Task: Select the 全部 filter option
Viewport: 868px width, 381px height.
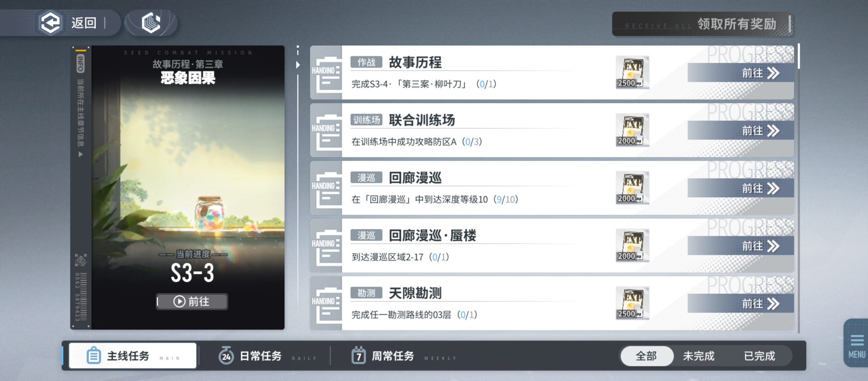Action: [646, 356]
